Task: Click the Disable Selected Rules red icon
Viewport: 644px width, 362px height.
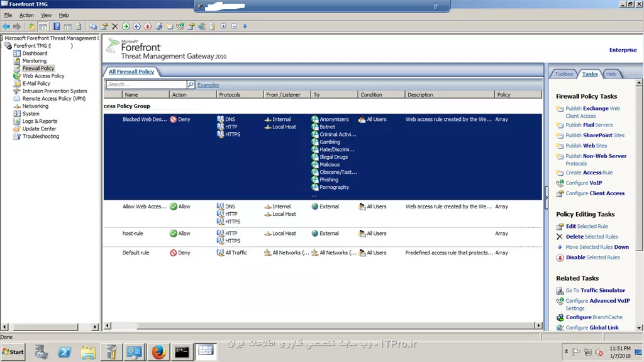Action: (560, 257)
